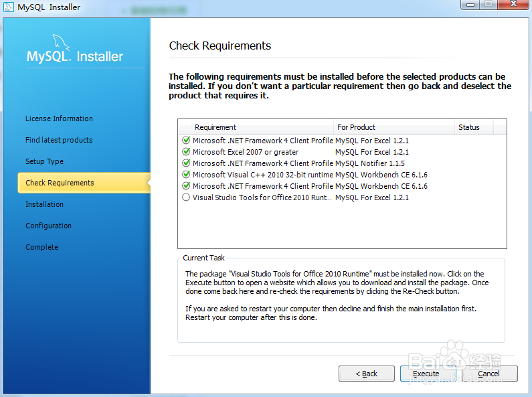Sort by the Requirement column header
532x397 pixels.
pyautogui.click(x=262, y=127)
